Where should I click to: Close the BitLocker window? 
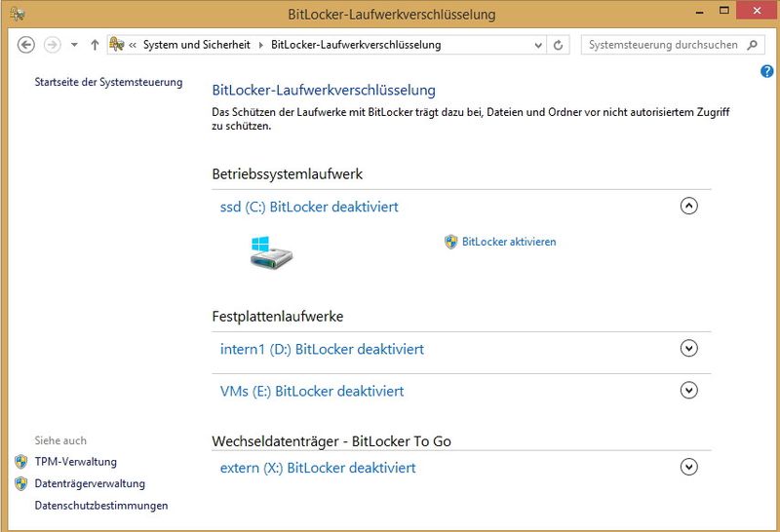pos(757,11)
